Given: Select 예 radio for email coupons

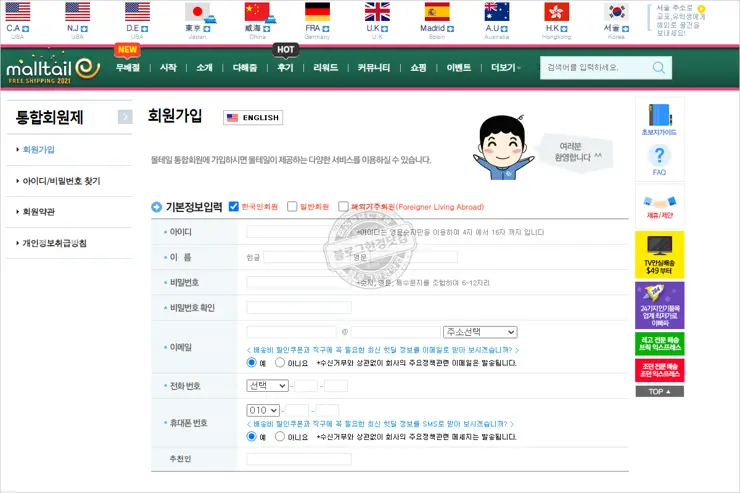Looking at the screenshot, I should click(x=252, y=362).
